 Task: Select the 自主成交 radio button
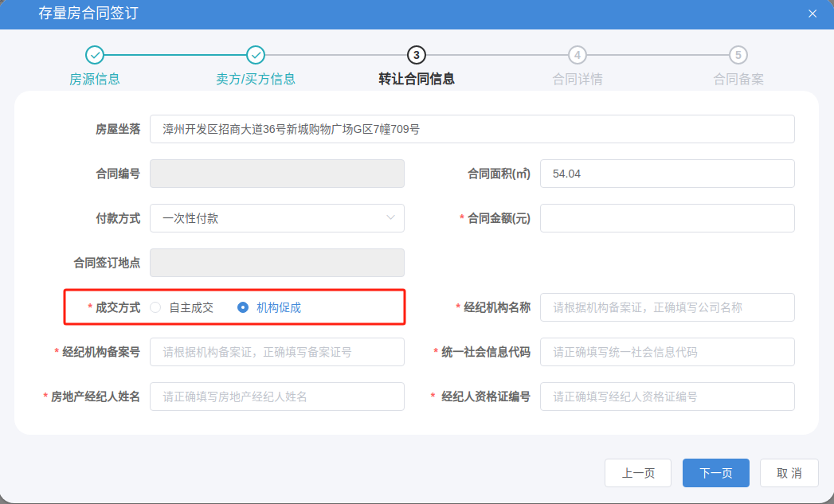click(155, 307)
